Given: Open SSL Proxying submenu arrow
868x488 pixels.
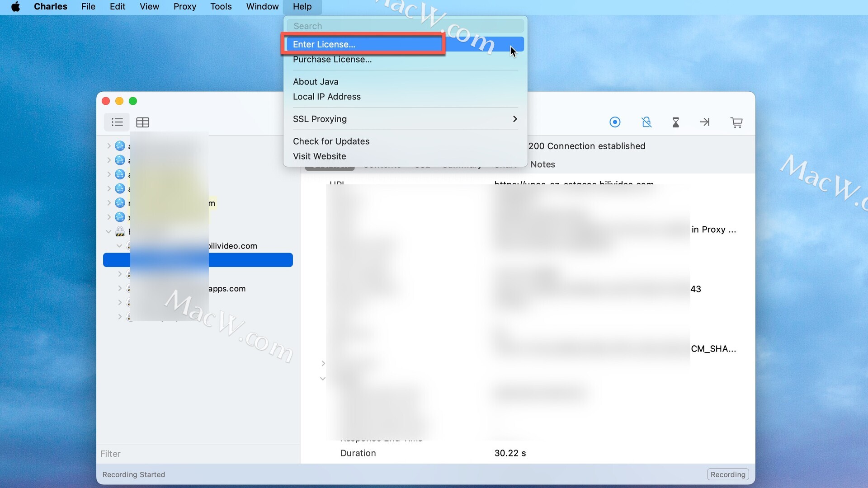Looking at the screenshot, I should tap(514, 119).
